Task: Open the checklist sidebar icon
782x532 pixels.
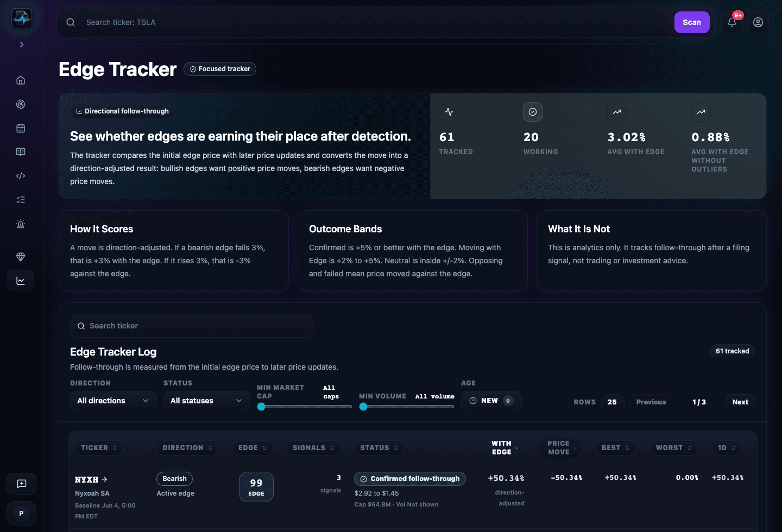Action: click(x=21, y=200)
